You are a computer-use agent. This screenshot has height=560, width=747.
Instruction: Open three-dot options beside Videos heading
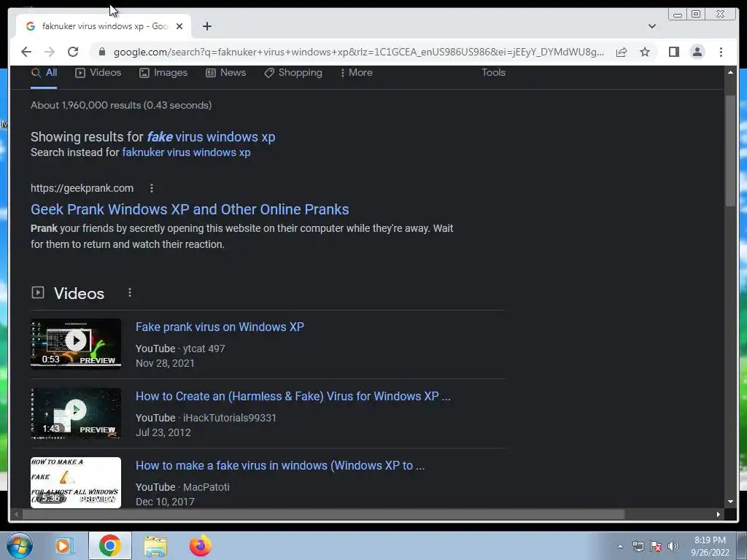point(130,292)
